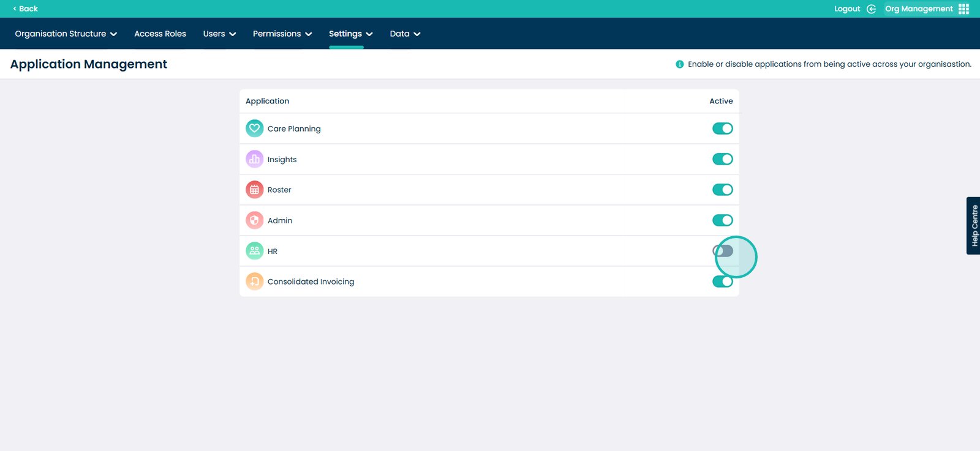Disable the Care Planning application toggle

722,129
